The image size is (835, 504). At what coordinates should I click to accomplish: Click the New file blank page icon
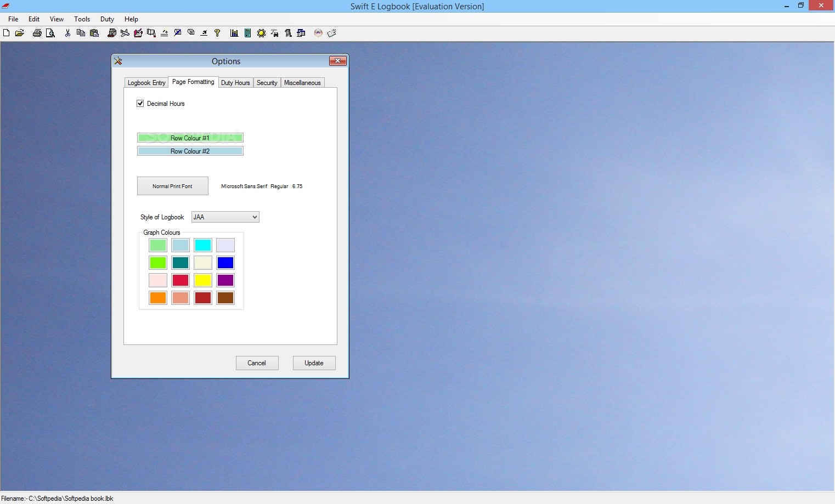[6, 33]
